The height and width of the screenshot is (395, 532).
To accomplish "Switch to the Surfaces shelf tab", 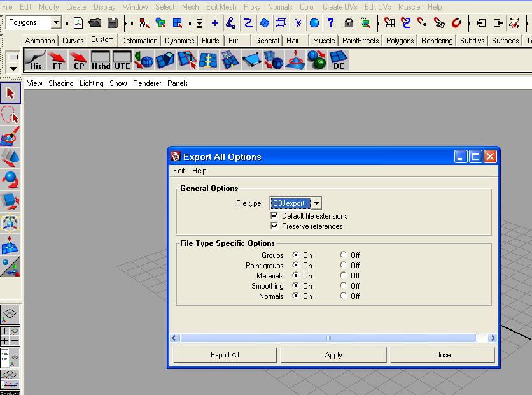I will (x=505, y=41).
